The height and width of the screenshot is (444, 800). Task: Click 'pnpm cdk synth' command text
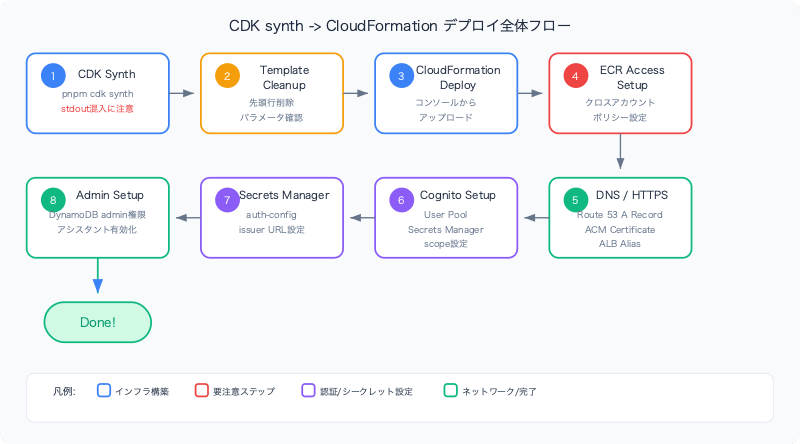click(x=97, y=94)
